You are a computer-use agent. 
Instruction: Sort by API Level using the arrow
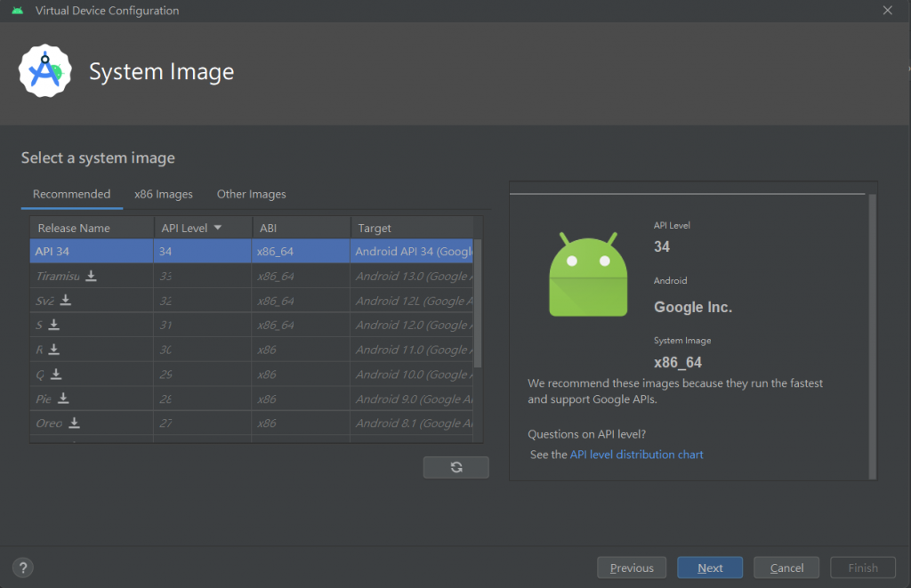pyautogui.click(x=218, y=228)
